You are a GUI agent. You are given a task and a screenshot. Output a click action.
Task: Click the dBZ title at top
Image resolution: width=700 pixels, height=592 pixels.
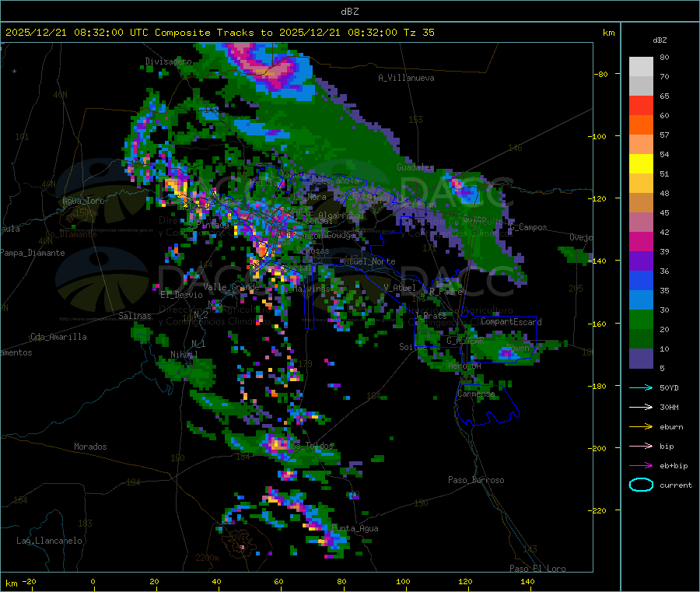point(349,12)
